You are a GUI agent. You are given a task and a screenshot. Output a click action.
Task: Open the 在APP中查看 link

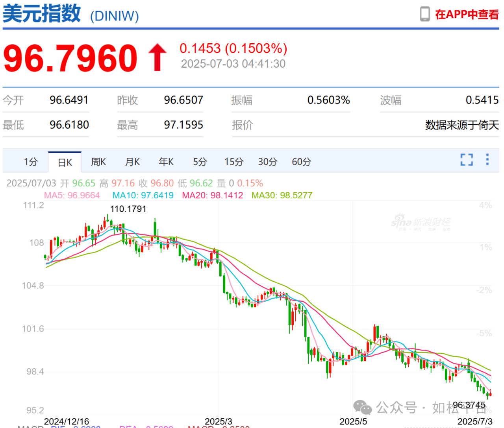coord(467,15)
